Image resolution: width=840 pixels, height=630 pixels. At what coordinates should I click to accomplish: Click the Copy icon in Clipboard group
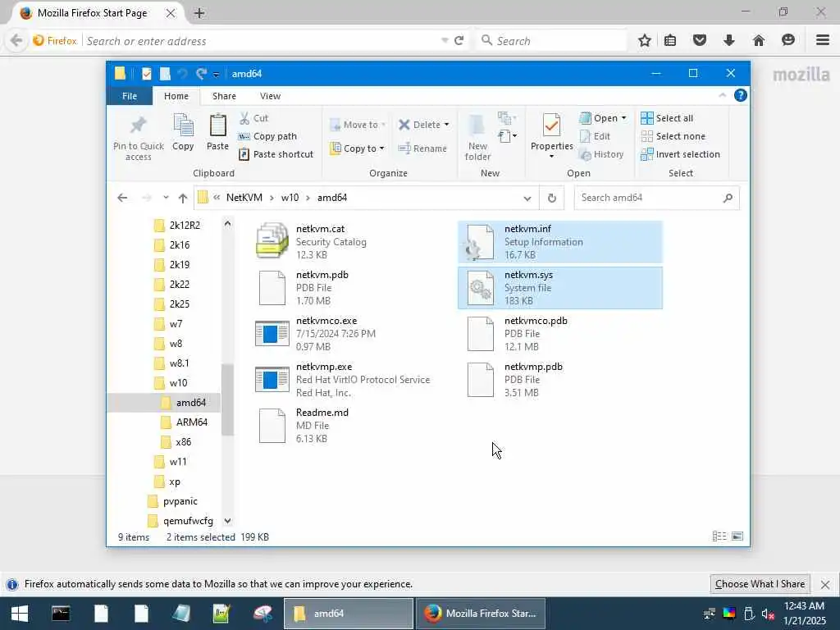click(183, 126)
